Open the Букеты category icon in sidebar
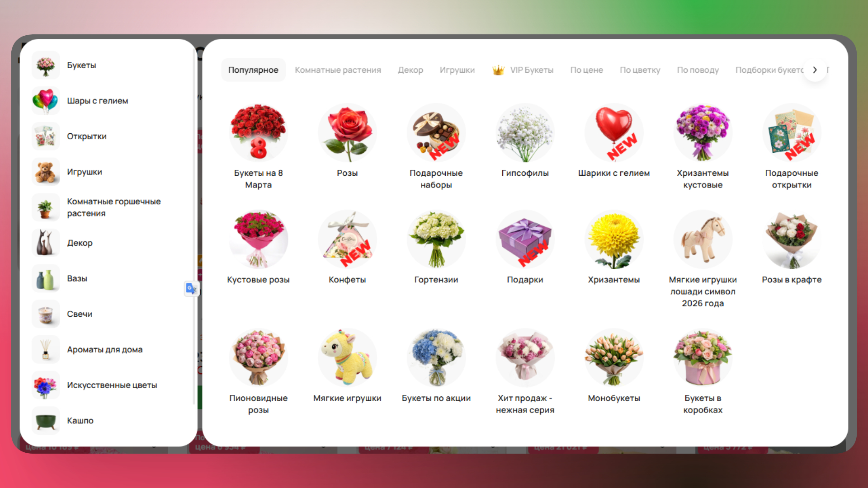Viewport: 868px width, 488px height. coord(46,66)
